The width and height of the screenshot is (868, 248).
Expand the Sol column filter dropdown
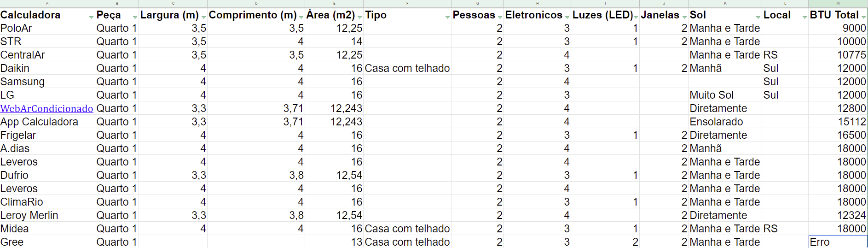pos(758,18)
